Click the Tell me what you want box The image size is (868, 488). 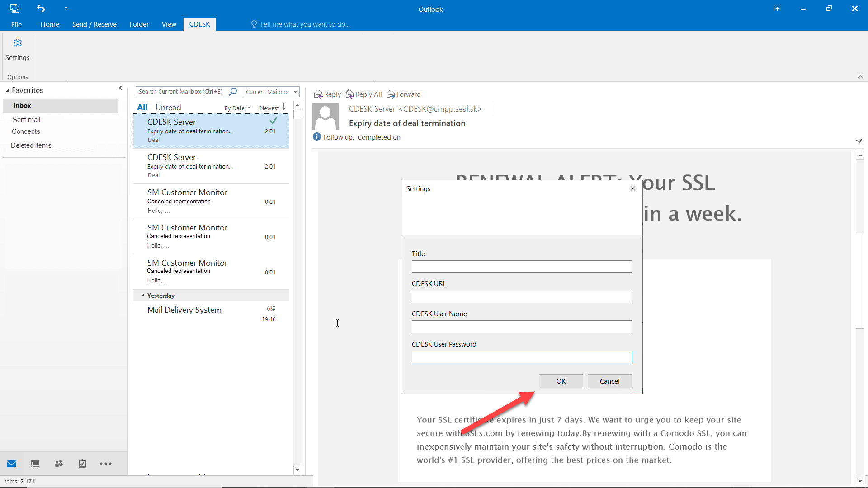click(301, 24)
